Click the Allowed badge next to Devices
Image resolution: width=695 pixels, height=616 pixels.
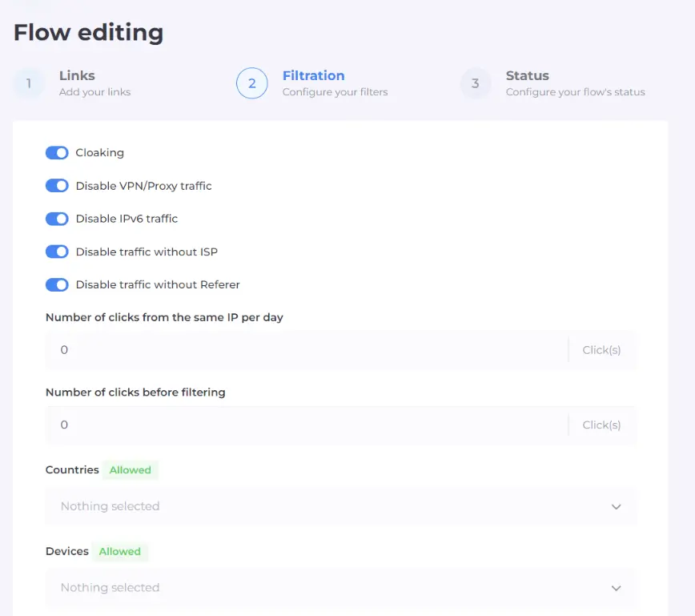[x=119, y=551]
